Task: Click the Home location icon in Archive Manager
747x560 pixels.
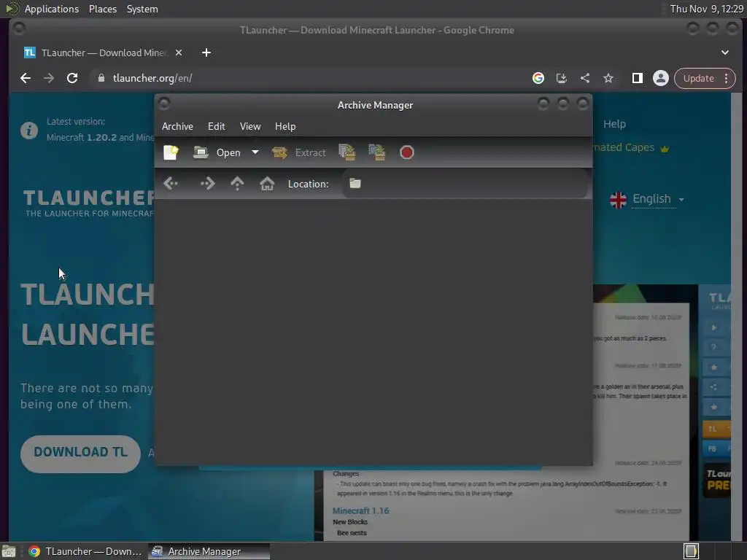Action: coord(267,183)
